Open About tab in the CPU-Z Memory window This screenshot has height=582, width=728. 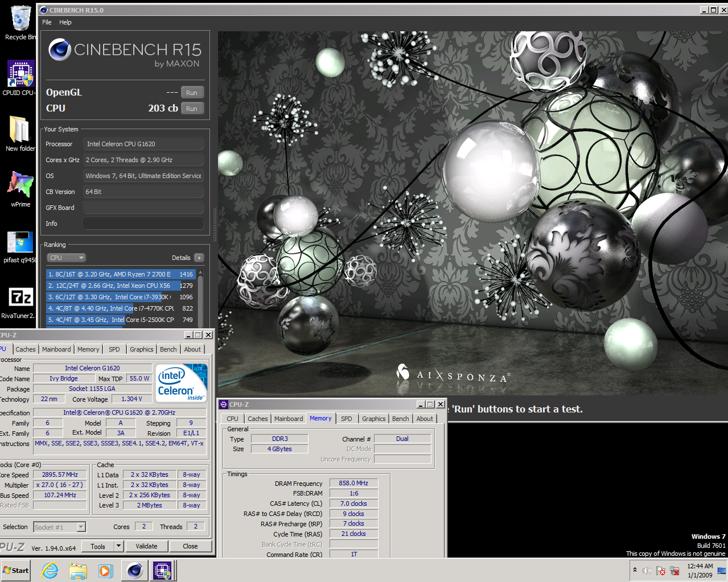click(x=425, y=419)
